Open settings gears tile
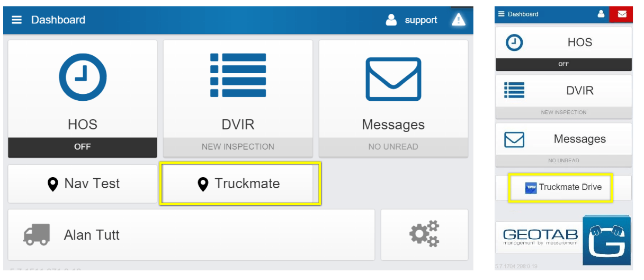Image resolution: width=644 pixels, height=280 pixels. pyautogui.click(x=424, y=235)
